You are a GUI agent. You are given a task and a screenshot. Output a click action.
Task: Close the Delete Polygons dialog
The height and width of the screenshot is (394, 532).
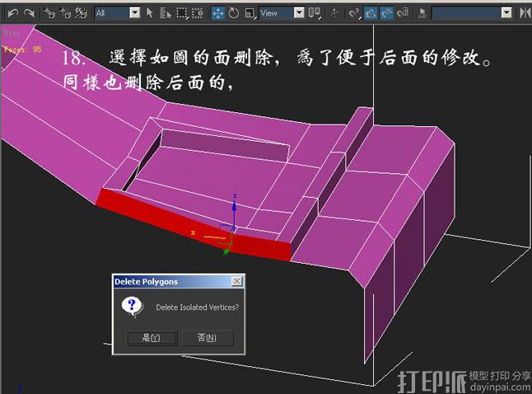(237, 282)
